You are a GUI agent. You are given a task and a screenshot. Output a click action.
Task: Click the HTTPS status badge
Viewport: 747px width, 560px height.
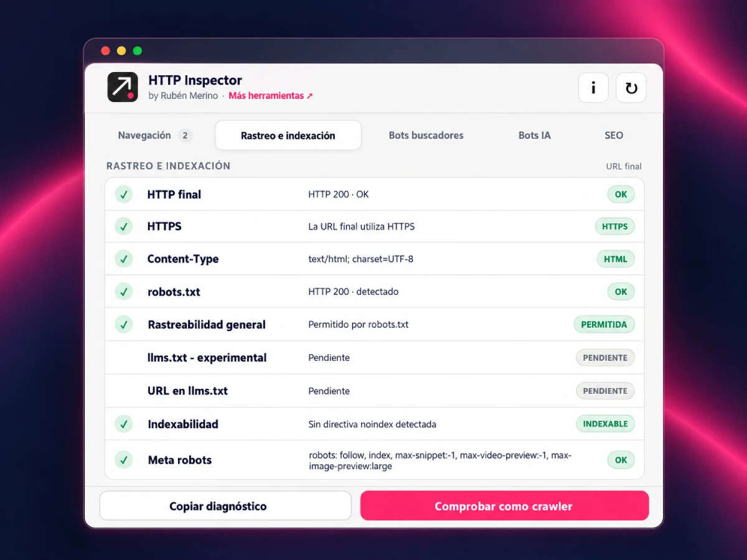click(x=615, y=226)
